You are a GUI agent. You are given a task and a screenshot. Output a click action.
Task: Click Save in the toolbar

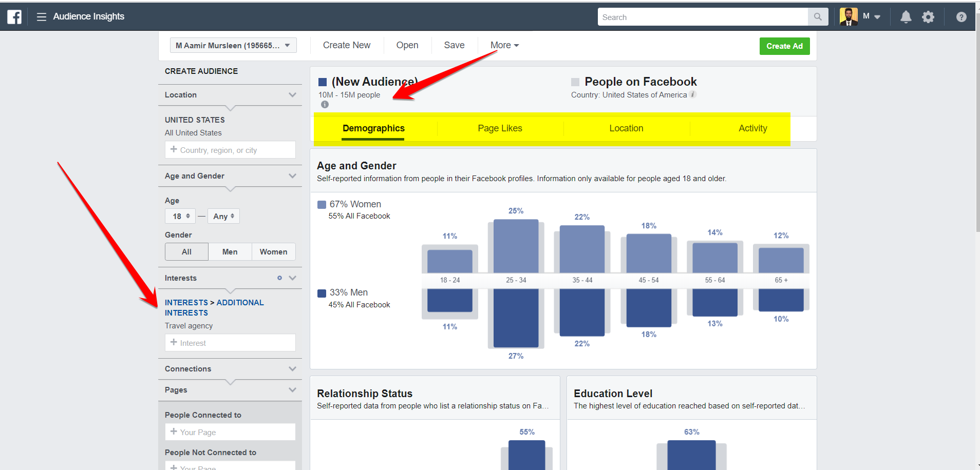454,45
